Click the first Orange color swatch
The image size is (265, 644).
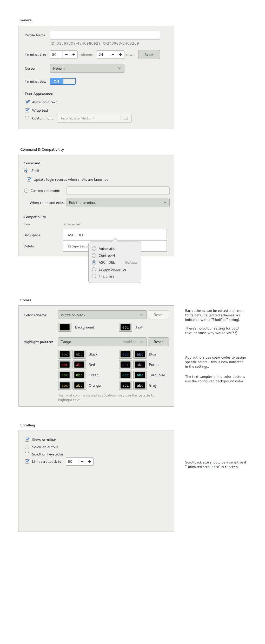tap(65, 385)
